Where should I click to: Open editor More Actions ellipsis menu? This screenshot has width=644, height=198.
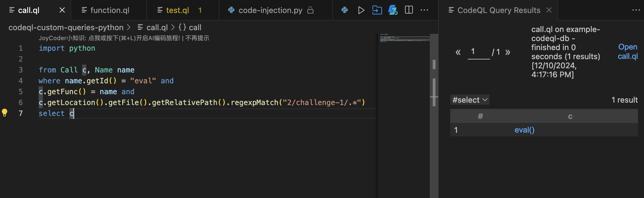coord(424,10)
